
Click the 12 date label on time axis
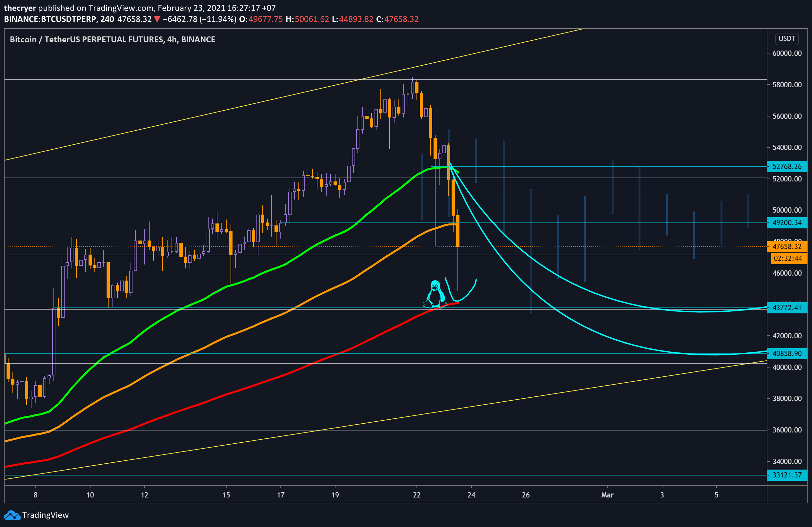coord(144,495)
